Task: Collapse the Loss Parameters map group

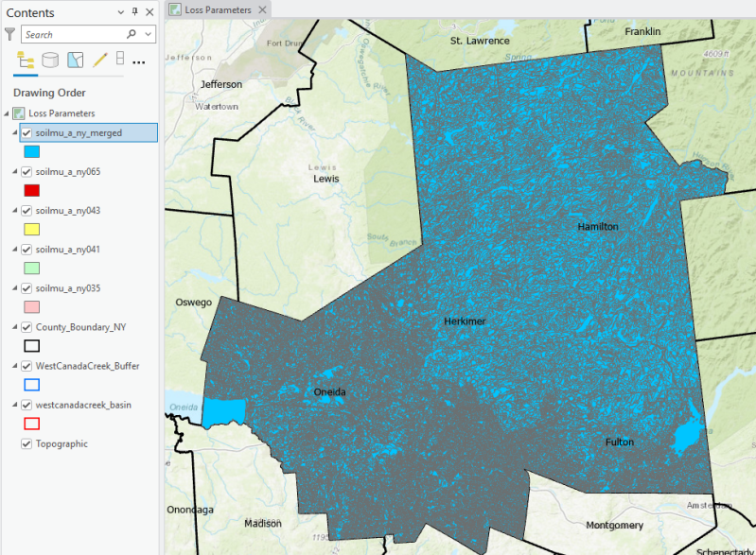Action: [x=8, y=113]
